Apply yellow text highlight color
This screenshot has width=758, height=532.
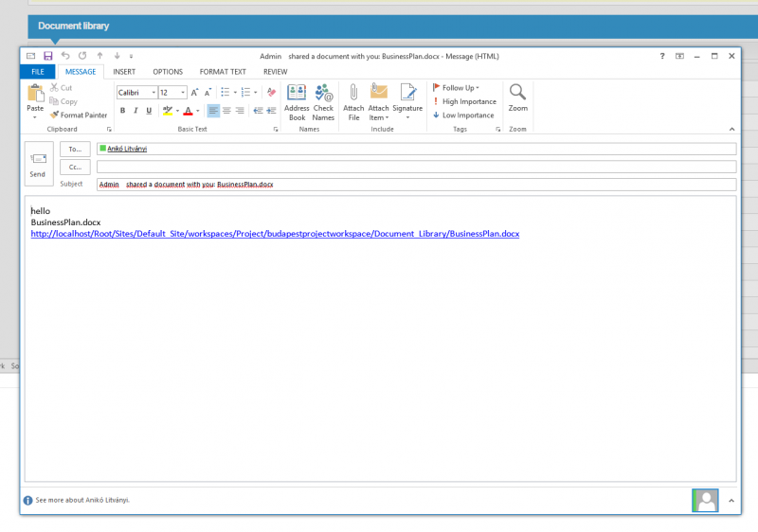click(168, 111)
